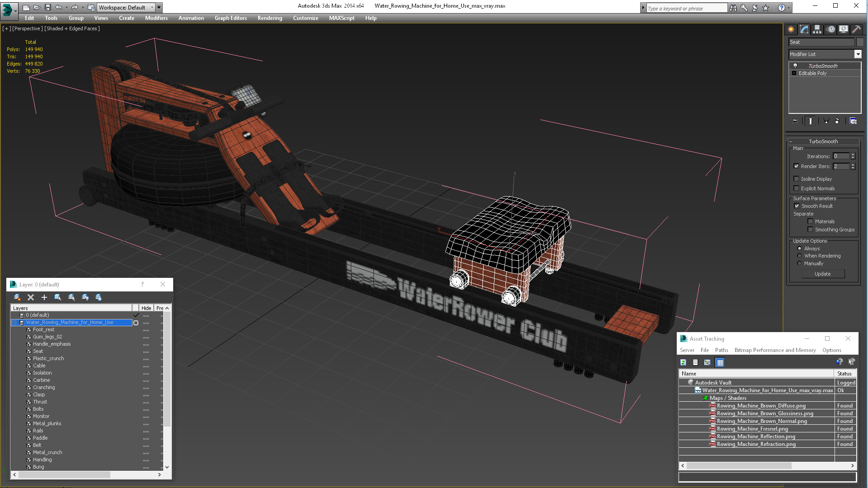Save the scene with the floppy disk icon

pos(47,7)
